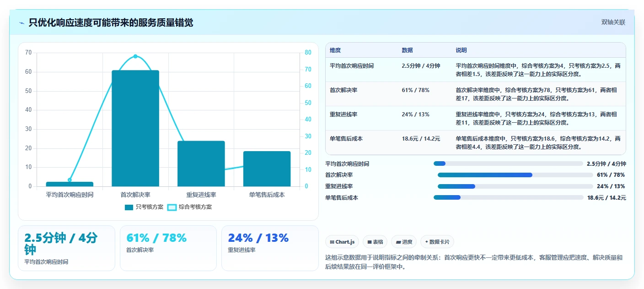Click the 只考核方案 legend color swatch

(x=129, y=207)
